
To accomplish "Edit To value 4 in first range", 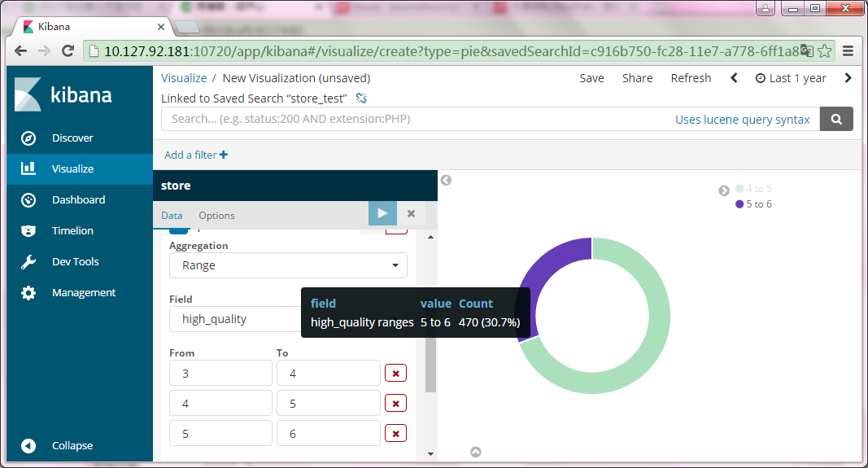I will pos(329,374).
